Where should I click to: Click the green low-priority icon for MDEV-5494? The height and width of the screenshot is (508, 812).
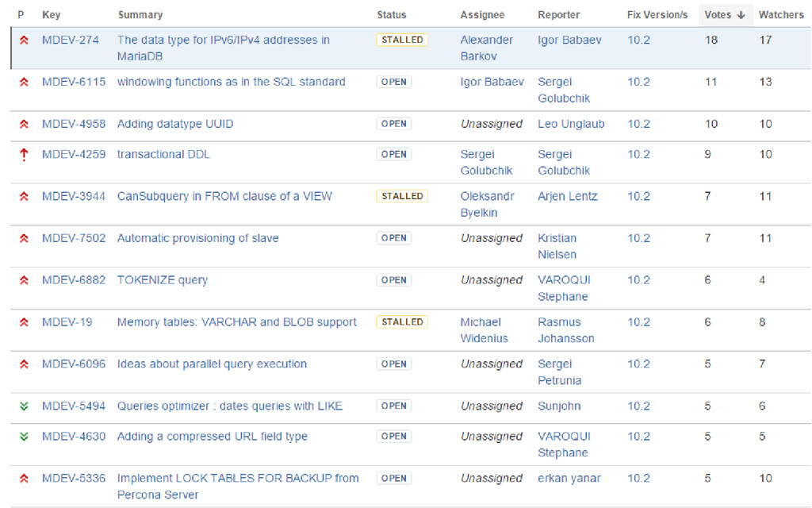(x=24, y=406)
